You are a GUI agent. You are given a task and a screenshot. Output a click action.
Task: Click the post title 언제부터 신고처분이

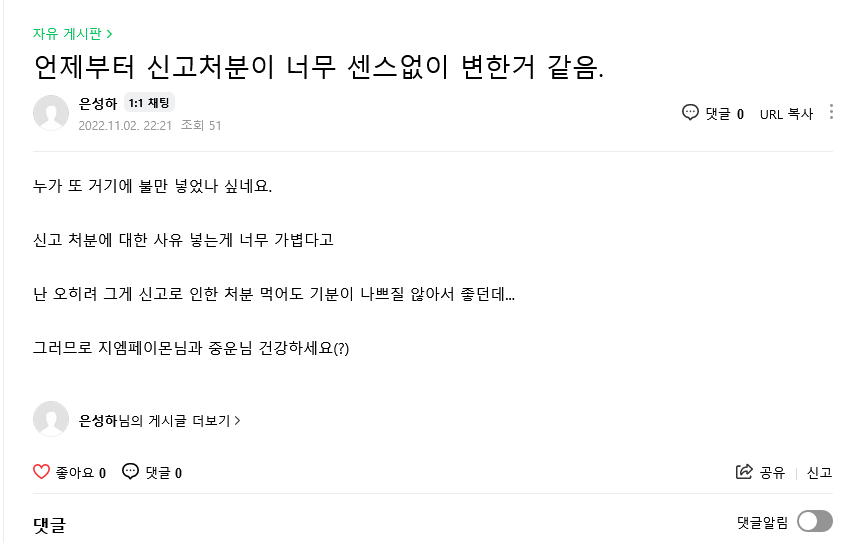coord(319,68)
